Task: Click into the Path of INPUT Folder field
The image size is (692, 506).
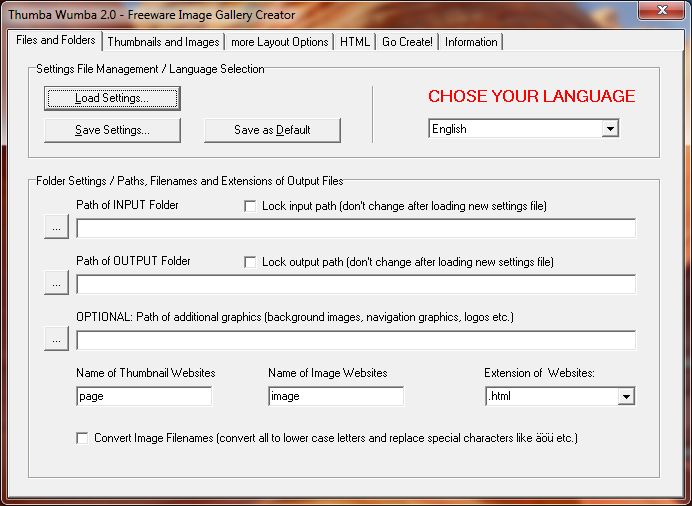Action: pyautogui.click(x=355, y=228)
